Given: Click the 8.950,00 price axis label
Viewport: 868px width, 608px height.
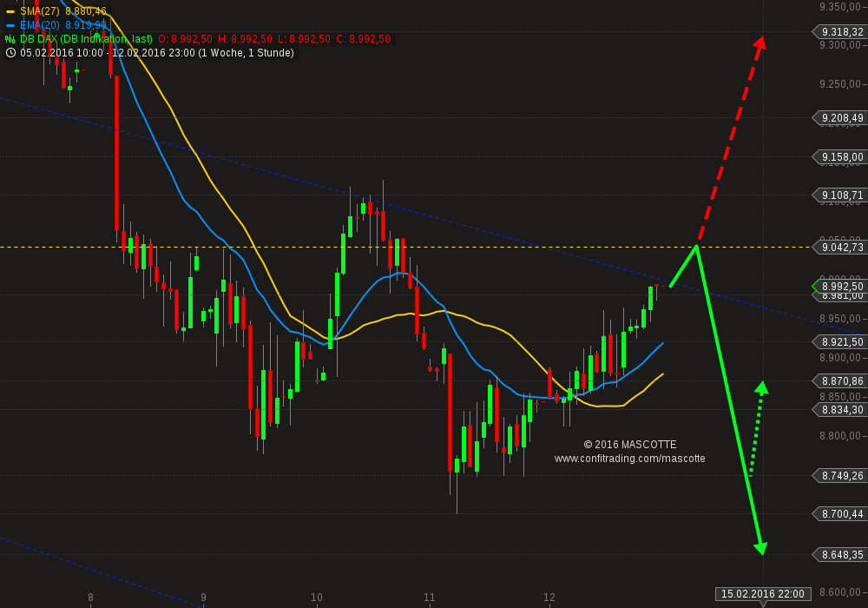Looking at the screenshot, I should point(840,319).
